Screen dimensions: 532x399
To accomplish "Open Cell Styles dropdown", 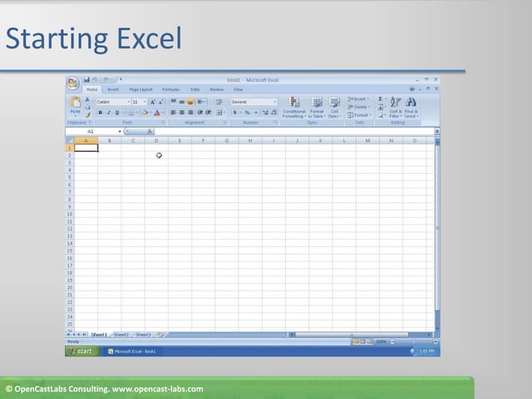I will pos(334,108).
